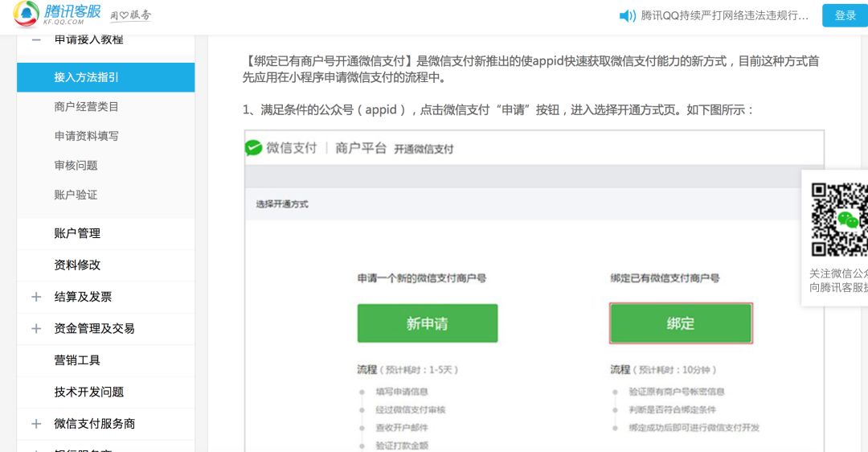Viewport: 868px width, 452px height.
Task: Click the 登录 login button
Action: click(x=845, y=15)
